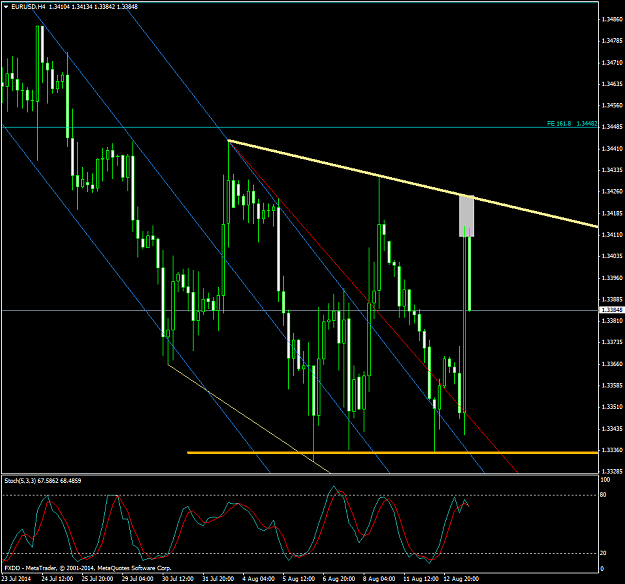The height and width of the screenshot is (584, 625).
Task: Click the 1.33285 price axis label
Action: (612, 471)
